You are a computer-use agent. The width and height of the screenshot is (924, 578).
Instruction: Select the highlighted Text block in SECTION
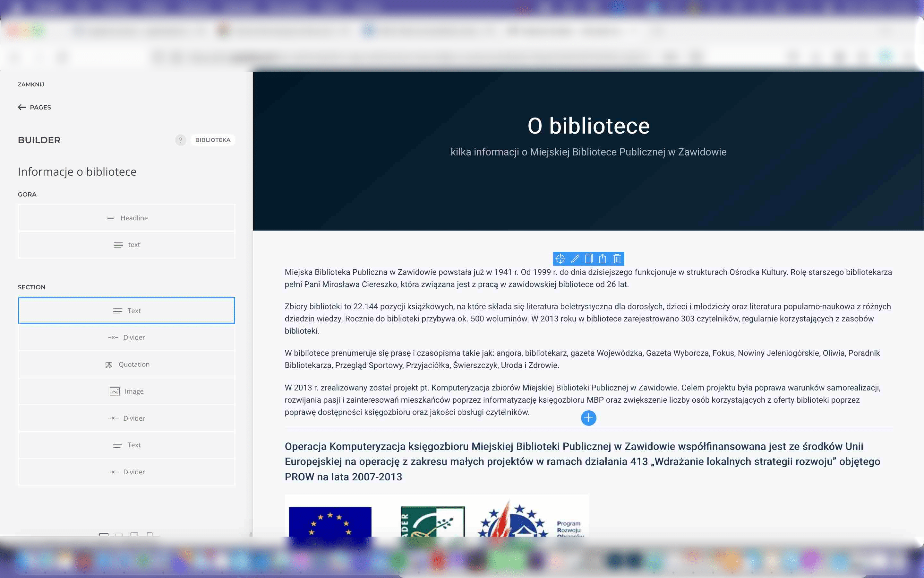(x=126, y=311)
